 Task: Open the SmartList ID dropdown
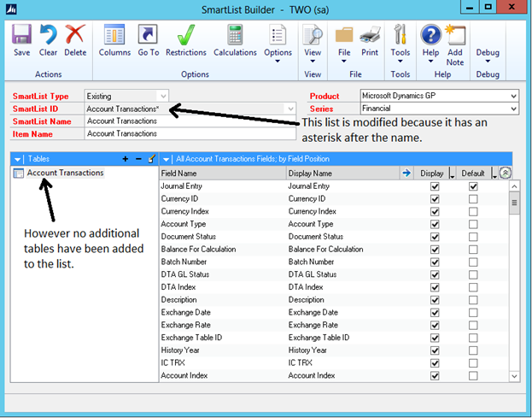pyautogui.click(x=291, y=109)
